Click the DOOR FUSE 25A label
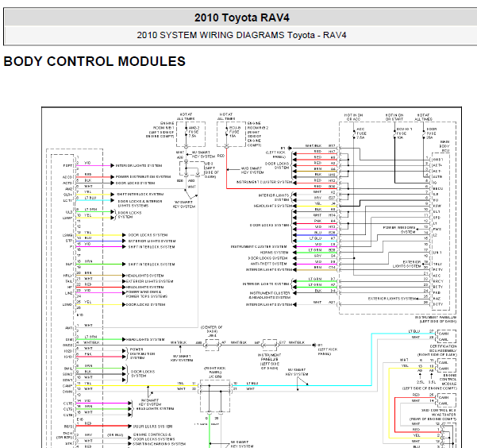The image size is (477, 448). [431, 133]
